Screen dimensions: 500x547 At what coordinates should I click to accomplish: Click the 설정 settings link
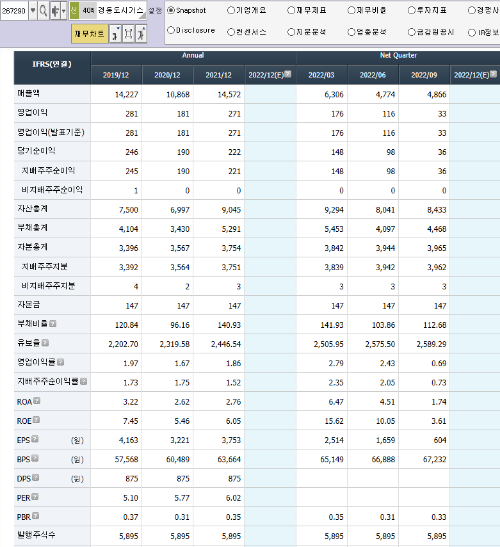pyautogui.click(x=155, y=11)
